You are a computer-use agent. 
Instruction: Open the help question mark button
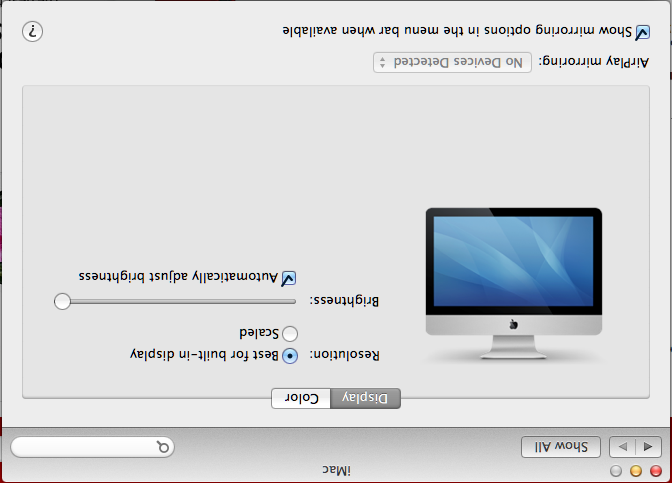[33, 31]
